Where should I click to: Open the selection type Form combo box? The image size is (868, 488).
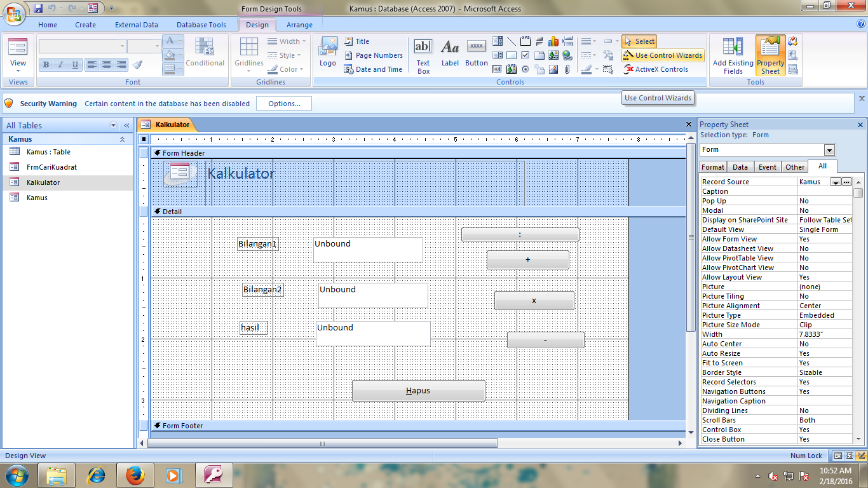[x=768, y=150]
